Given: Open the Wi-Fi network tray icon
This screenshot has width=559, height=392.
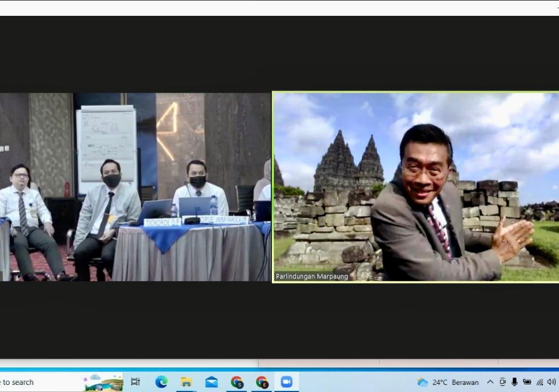Looking at the screenshot, I should pyautogui.click(x=540, y=382).
